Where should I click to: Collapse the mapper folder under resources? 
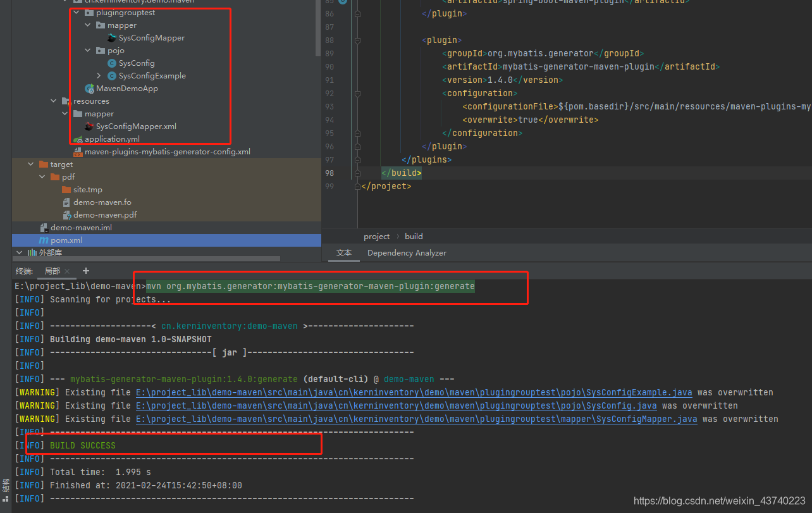click(65, 114)
